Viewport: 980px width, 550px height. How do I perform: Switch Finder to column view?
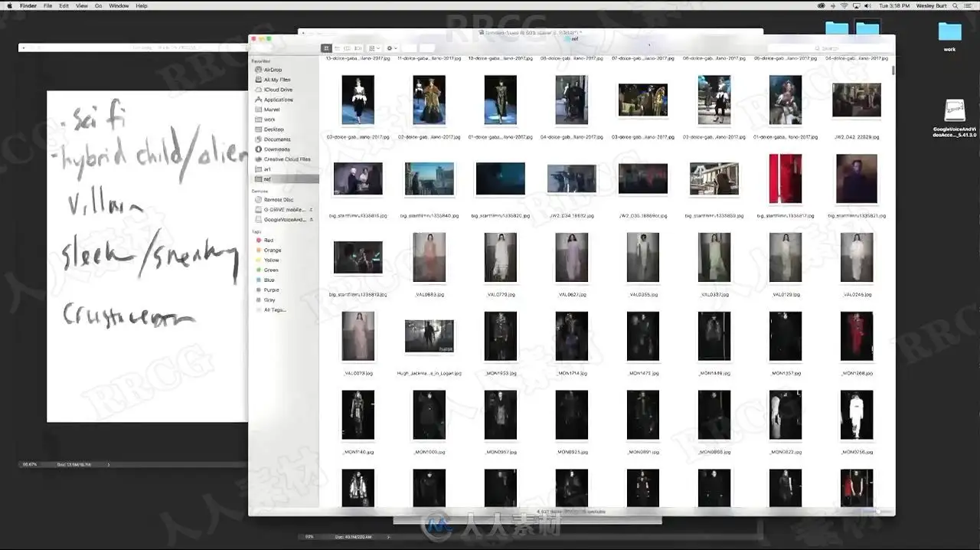[x=347, y=48]
